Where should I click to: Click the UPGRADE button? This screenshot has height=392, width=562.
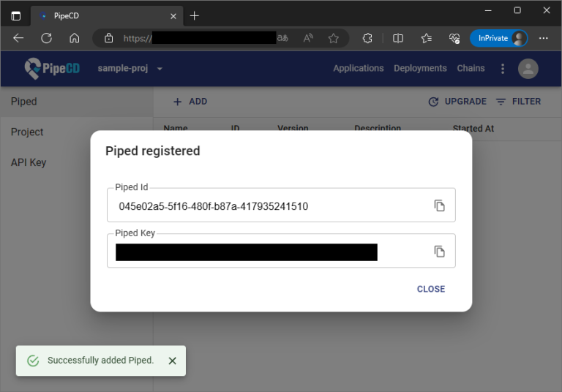457,102
